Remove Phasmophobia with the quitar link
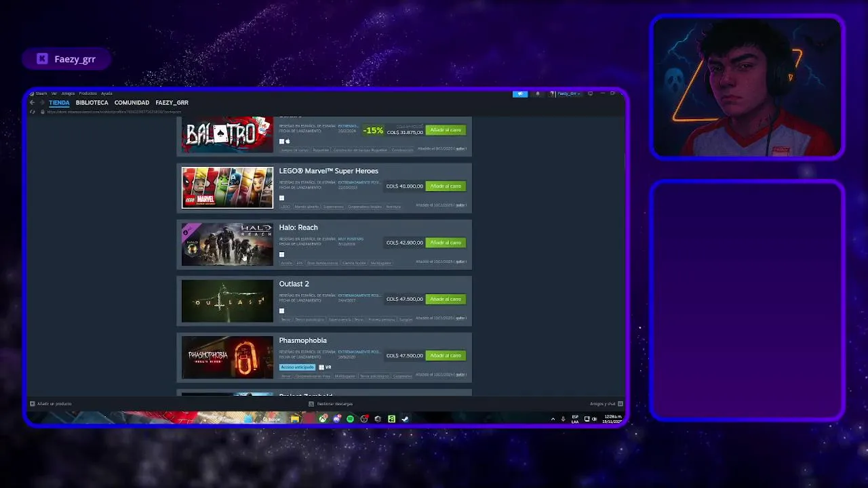868x488 pixels. pos(460,374)
